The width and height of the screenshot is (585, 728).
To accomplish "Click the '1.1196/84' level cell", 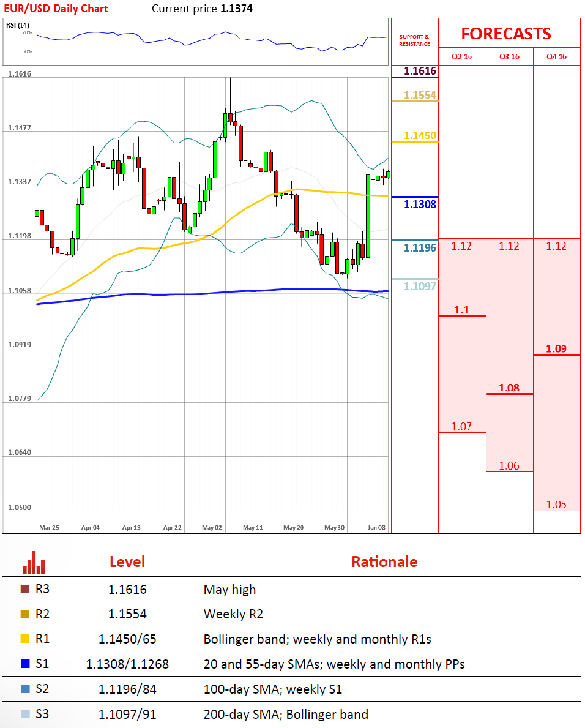I will (127, 689).
